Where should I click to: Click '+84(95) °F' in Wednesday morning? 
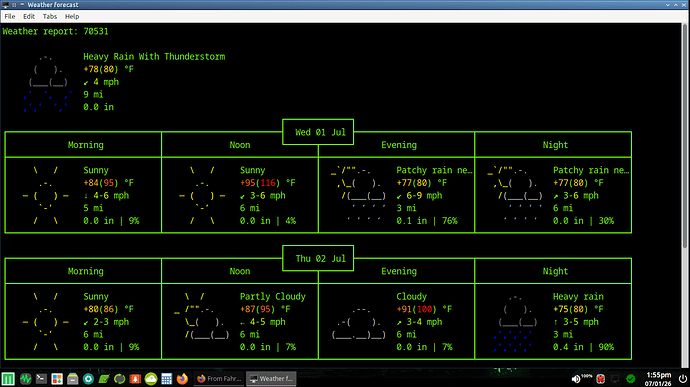[x=108, y=183]
